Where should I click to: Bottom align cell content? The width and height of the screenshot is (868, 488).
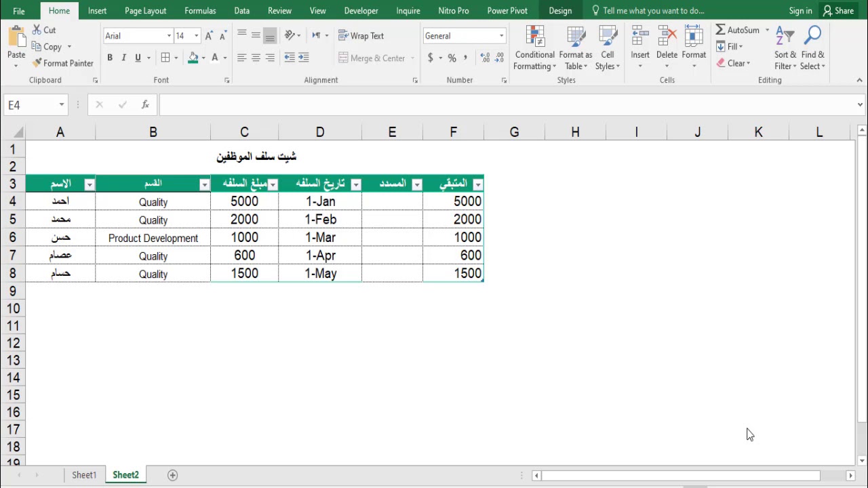point(270,35)
